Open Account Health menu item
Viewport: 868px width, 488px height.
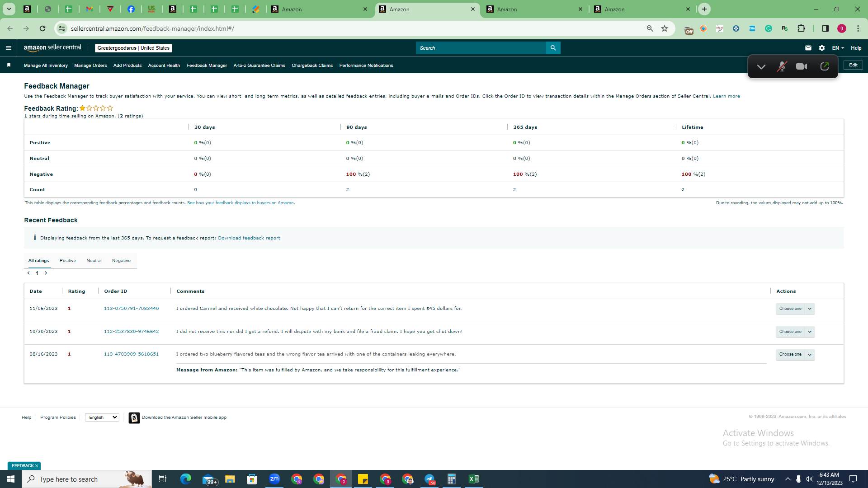[164, 66]
